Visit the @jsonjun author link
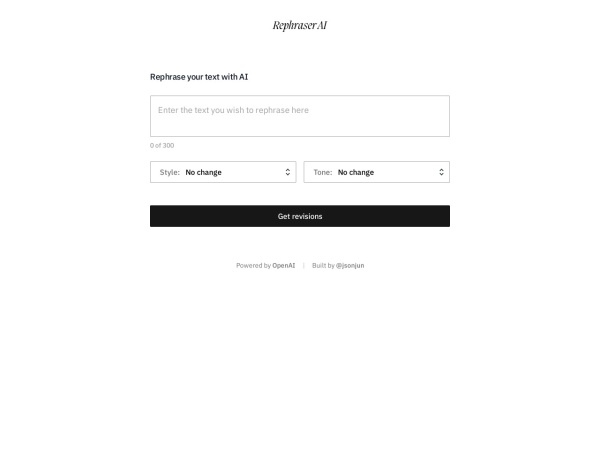This screenshot has height=450, width=600. 350,266
